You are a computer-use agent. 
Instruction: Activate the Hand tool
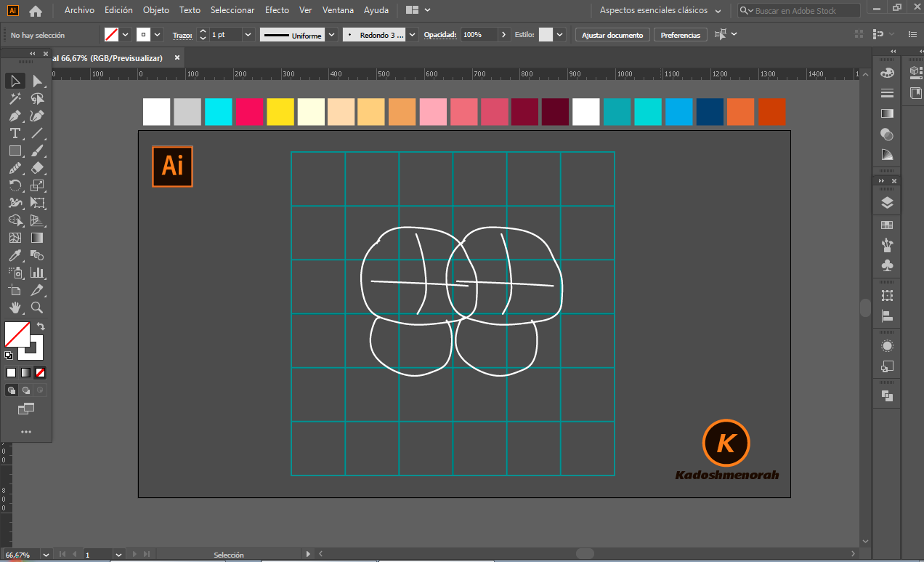(x=15, y=308)
